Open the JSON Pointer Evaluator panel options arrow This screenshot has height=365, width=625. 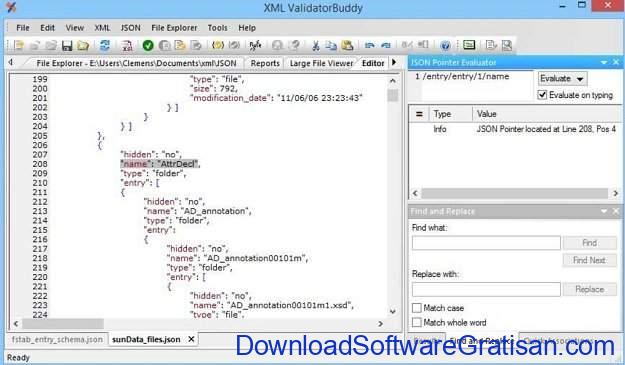click(604, 62)
